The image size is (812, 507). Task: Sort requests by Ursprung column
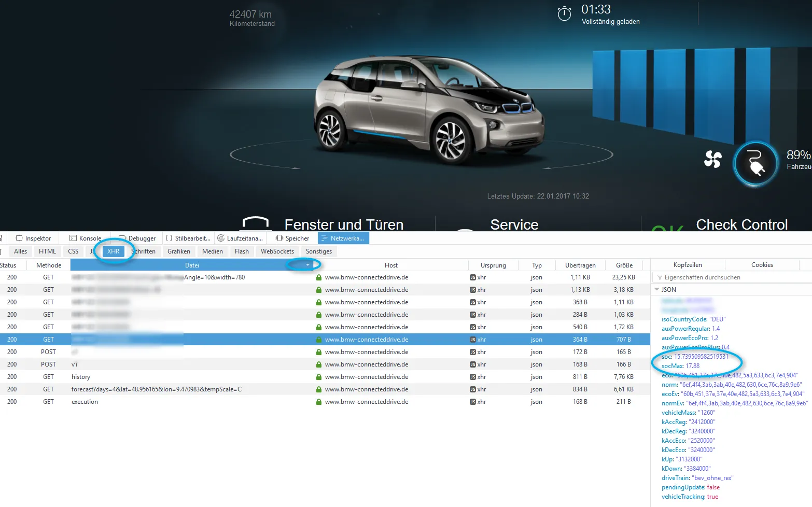point(493,265)
